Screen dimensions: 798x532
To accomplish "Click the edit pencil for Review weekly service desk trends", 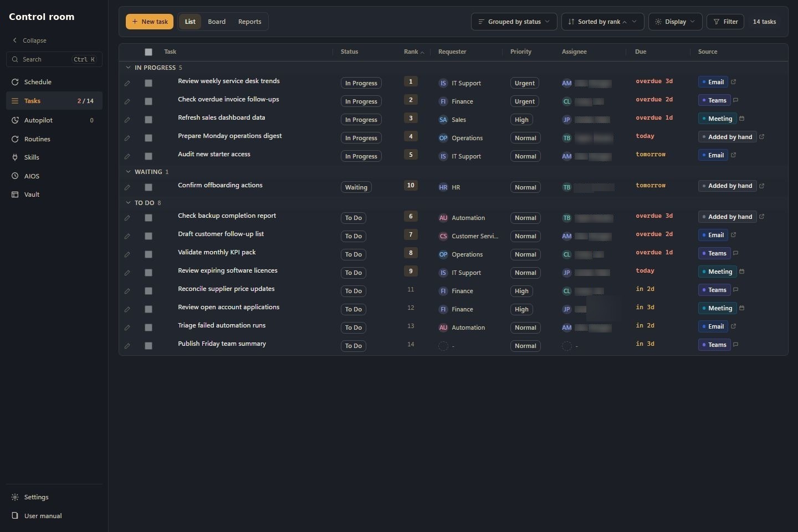I will click(127, 83).
